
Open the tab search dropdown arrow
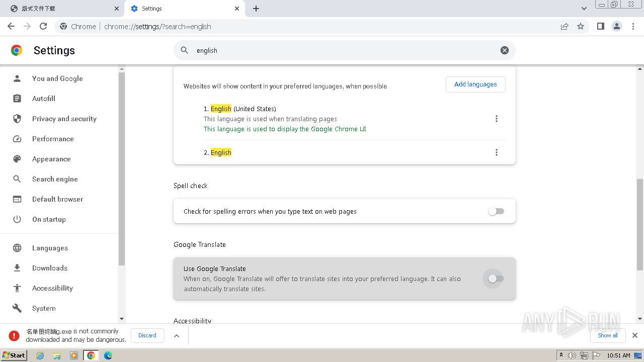click(x=584, y=9)
